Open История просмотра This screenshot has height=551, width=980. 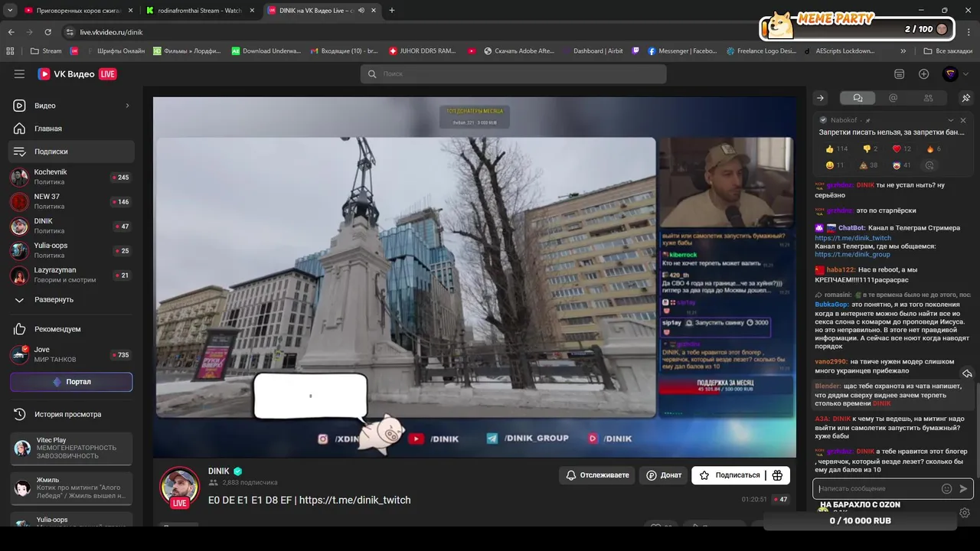click(71, 414)
